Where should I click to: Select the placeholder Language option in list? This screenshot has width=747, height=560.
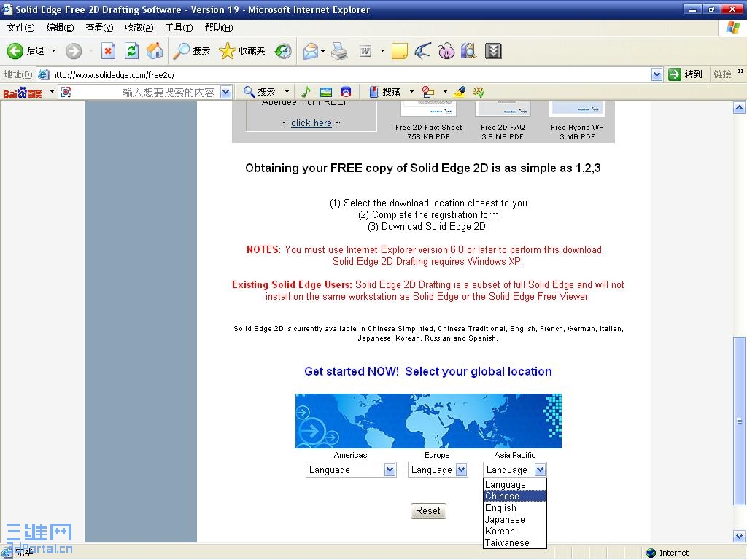click(515, 485)
